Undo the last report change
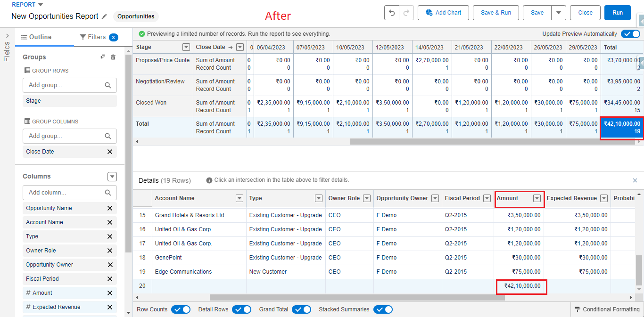 391,13
